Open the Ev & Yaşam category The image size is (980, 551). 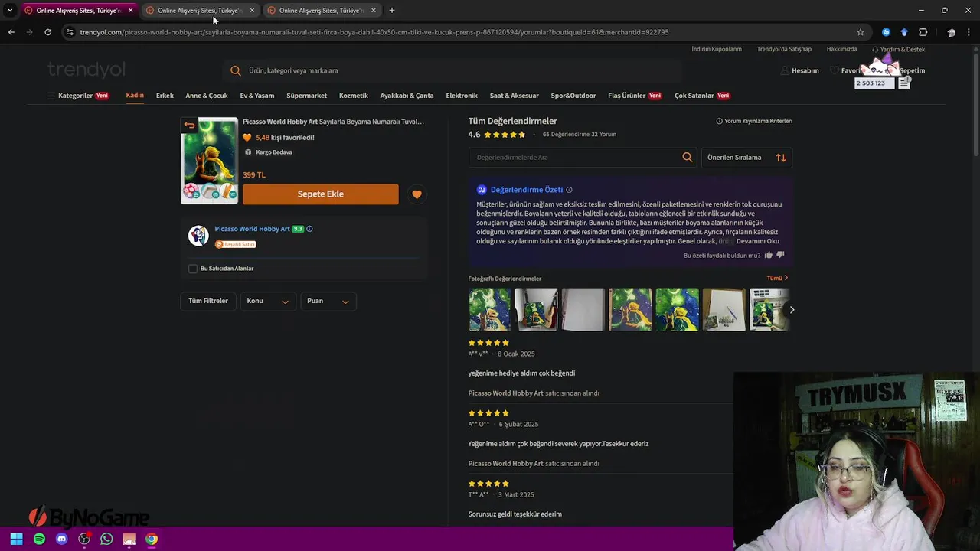[x=257, y=96]
